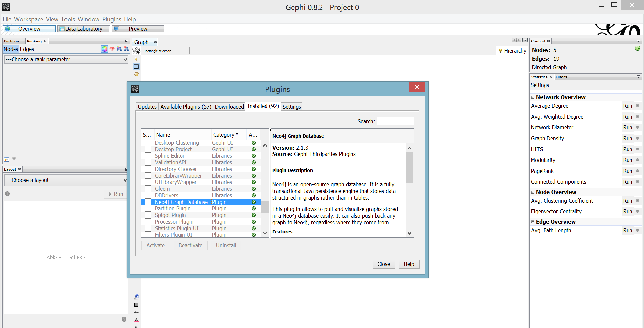
Task: Tick the Desktop Clustering plugin checkbox
Action: click(x=148, y=143)
